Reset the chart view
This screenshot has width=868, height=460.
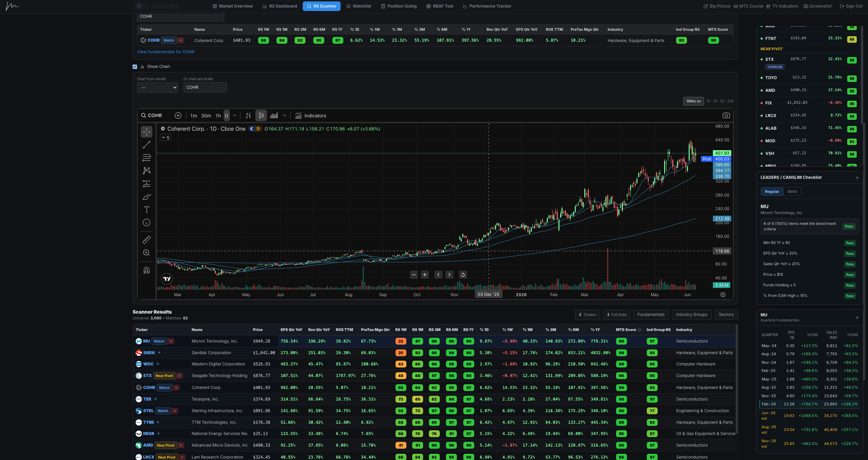(463, 275)
